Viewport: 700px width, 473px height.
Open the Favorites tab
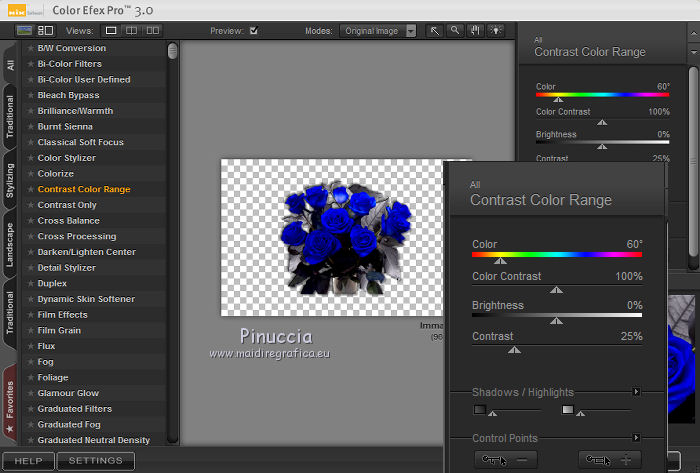tap(10, 405)
